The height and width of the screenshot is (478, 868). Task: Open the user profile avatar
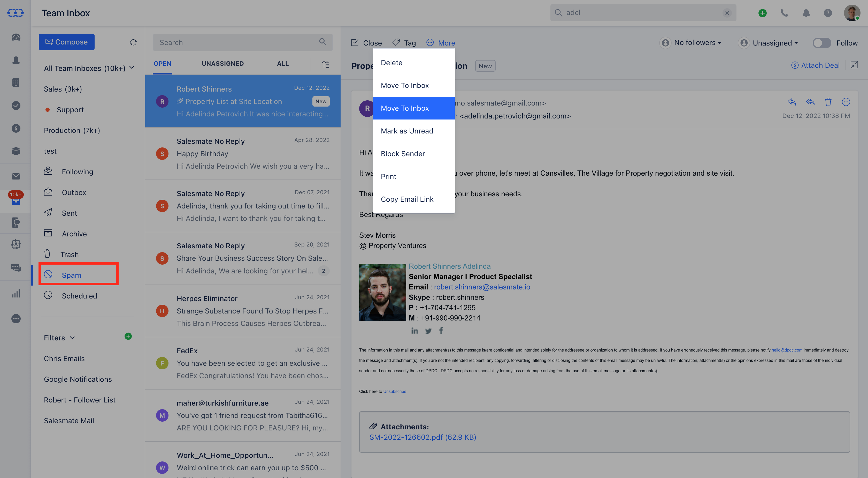pos(852,13)
